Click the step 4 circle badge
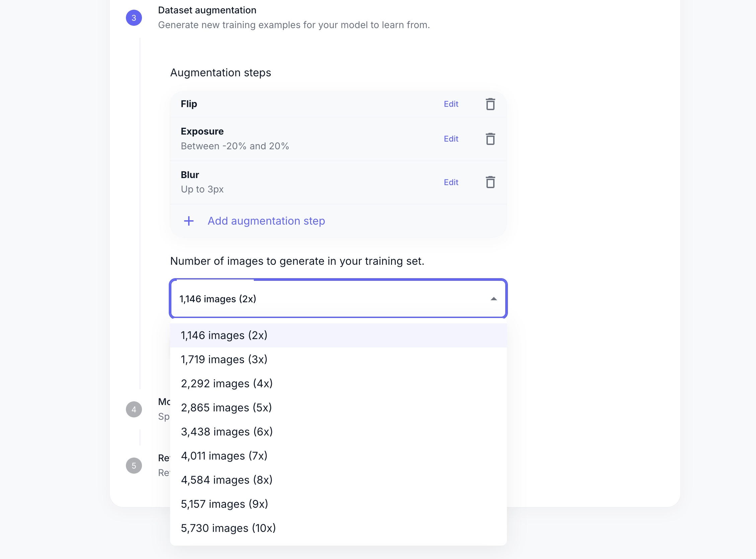Viewport: 756px width, 559px height. (x=134, y=409)
